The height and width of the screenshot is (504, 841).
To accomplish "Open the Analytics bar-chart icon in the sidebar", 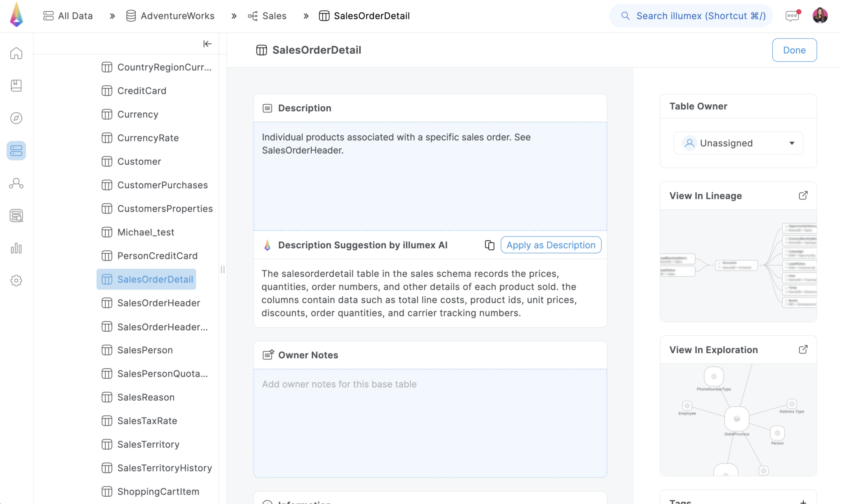I will pos(16,248).
